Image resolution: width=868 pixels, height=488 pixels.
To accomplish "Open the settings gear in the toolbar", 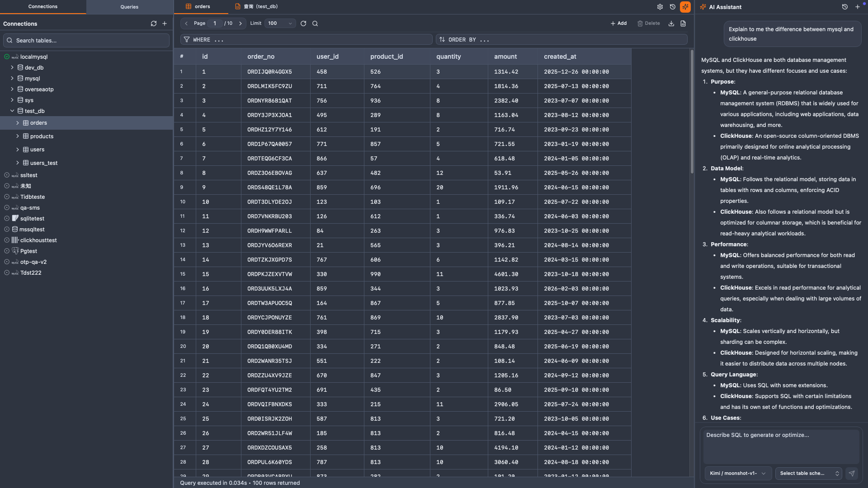I will click(660, 7).
